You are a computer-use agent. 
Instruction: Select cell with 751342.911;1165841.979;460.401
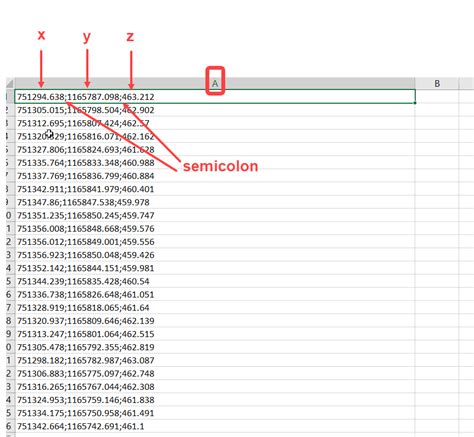click(215, 189)
